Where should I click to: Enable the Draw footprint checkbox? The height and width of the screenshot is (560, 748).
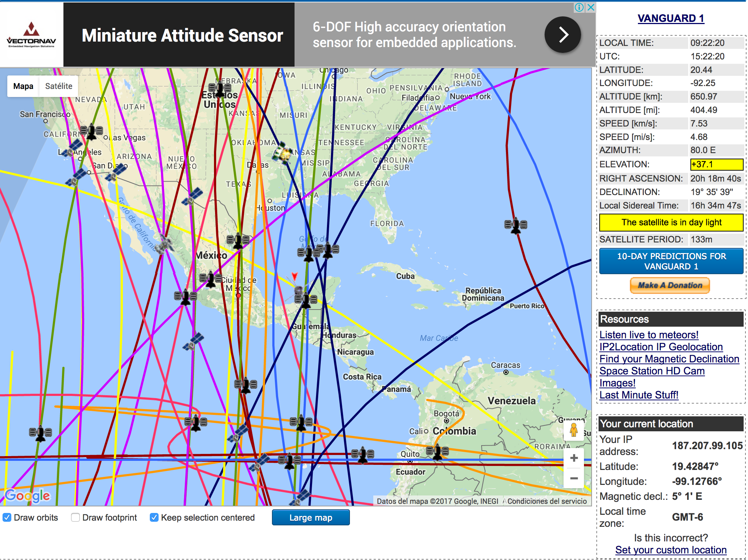pyautogui.click(x=75, y=517)
